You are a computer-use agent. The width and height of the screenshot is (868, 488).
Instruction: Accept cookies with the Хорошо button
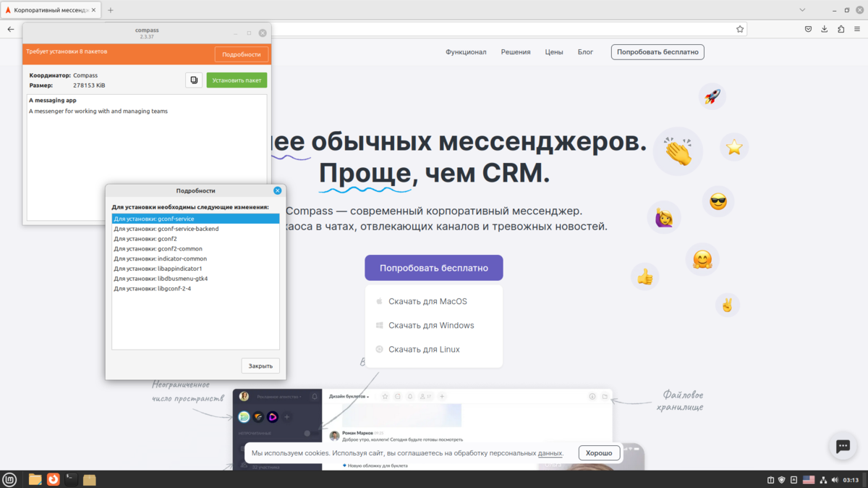click(x=600, y=453)
